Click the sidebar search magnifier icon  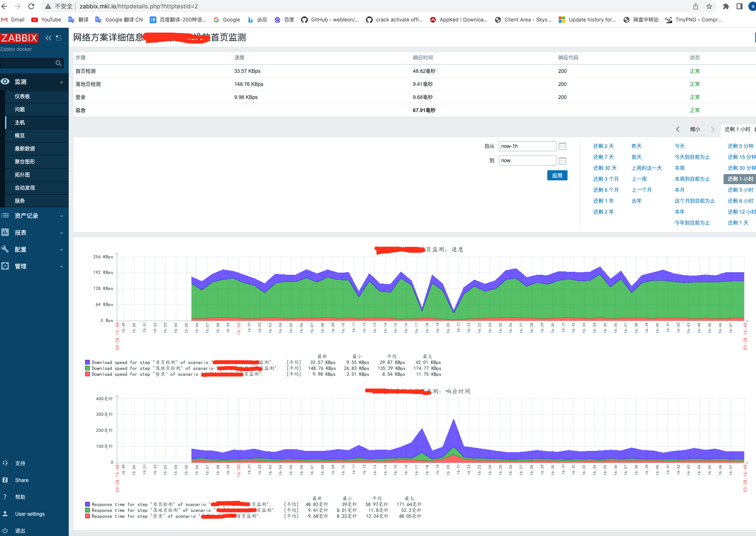pyautogui.click(x=59, y=63)
